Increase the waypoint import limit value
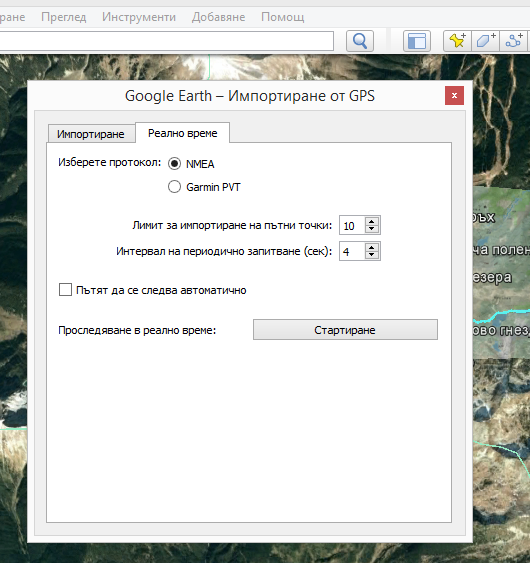 (372, 221)
